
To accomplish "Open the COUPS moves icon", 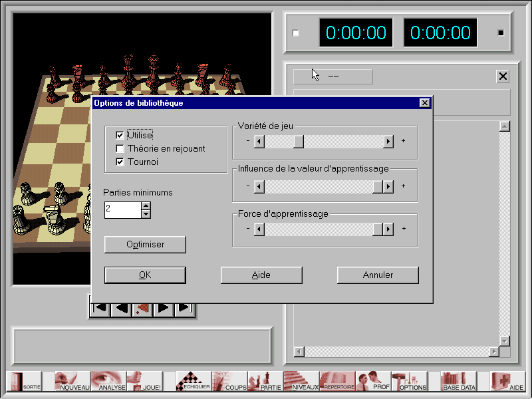I will [229, 381].
